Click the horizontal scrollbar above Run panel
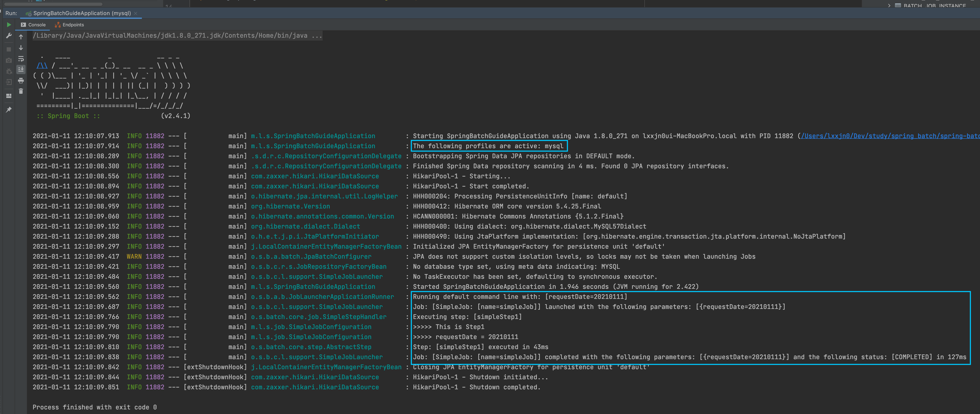Screen dimensions: 980x414 (53, 4)
